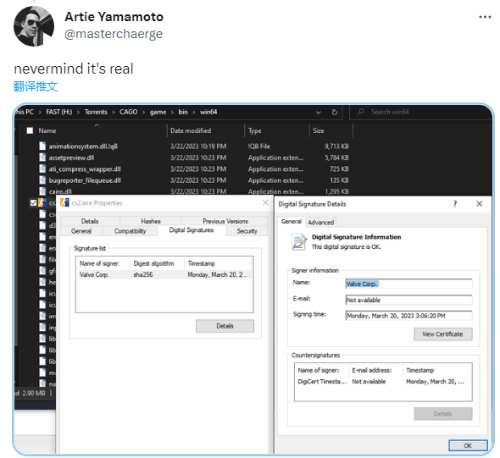The image size is (500, 458).
Task: Sort files by the Name column
Action: [47, 131]
